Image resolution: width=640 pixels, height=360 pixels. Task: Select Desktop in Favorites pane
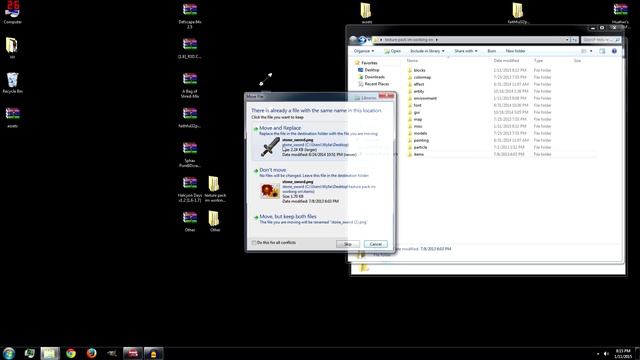tap(369, 70)
